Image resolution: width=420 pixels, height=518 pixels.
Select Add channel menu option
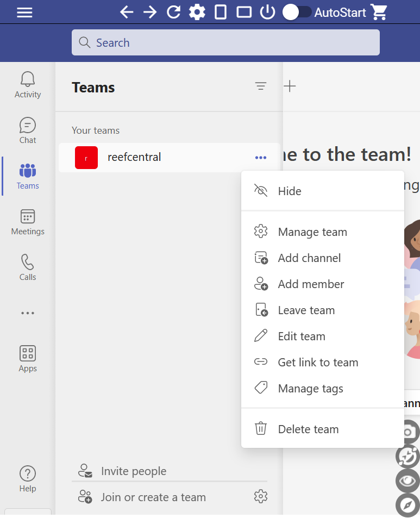(x=309, y=258)
